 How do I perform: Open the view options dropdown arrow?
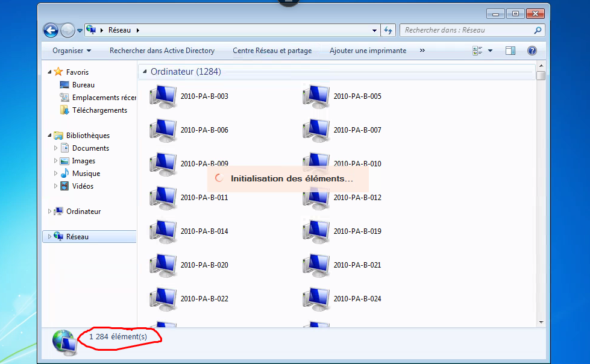click(x=490, y=51)
